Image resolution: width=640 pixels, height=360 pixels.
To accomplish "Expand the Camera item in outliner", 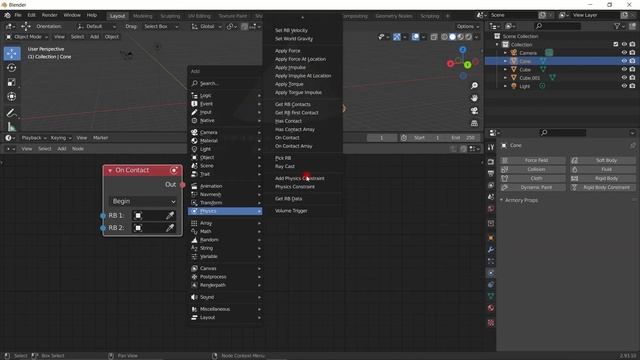I will [x=505, y=53].
